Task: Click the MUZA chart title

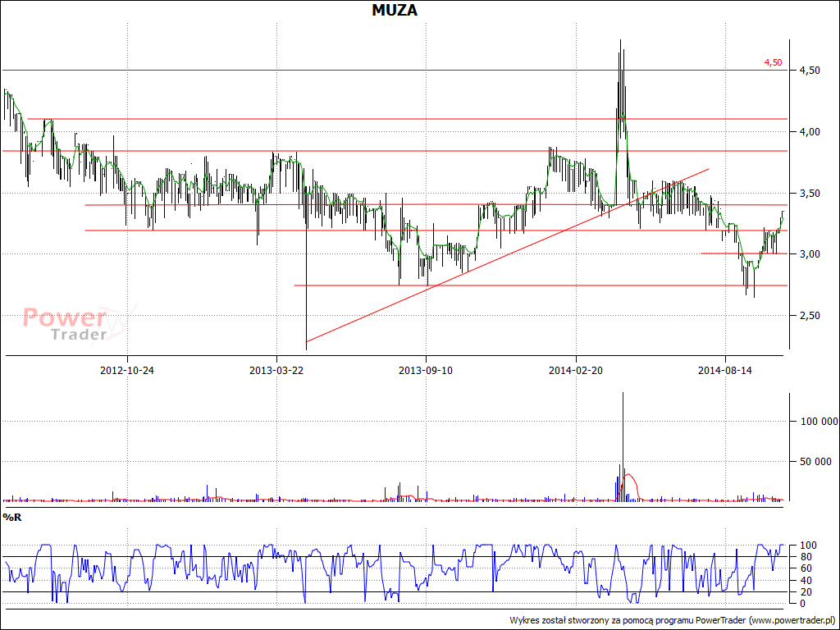Action: (x=395, y=10)
